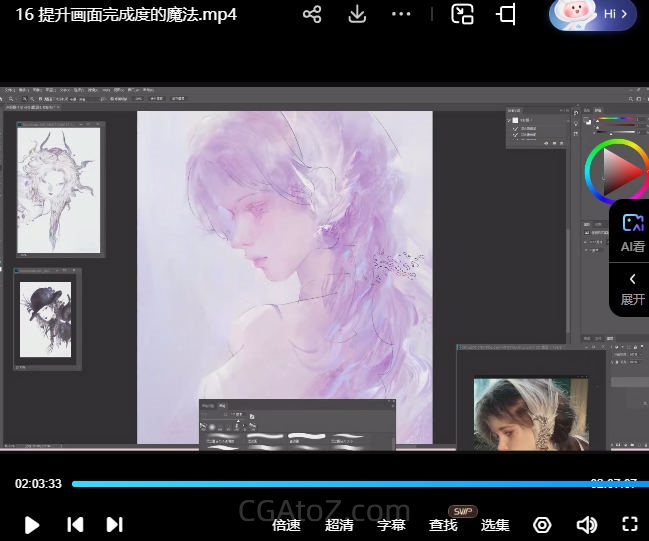Image resolution: width=649 pixels, height=541 pixels.
Task: Click the circular target settings icon
Action: 542,524
